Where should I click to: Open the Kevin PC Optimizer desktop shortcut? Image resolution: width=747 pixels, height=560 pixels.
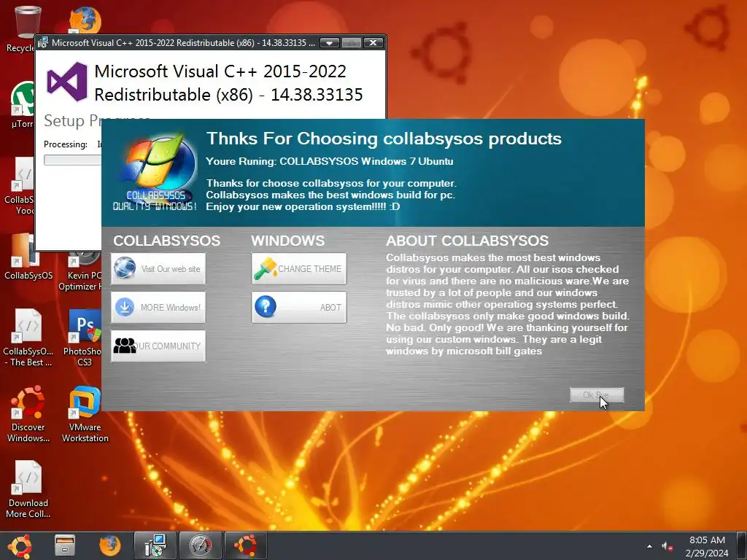click(x=85, y=271)
